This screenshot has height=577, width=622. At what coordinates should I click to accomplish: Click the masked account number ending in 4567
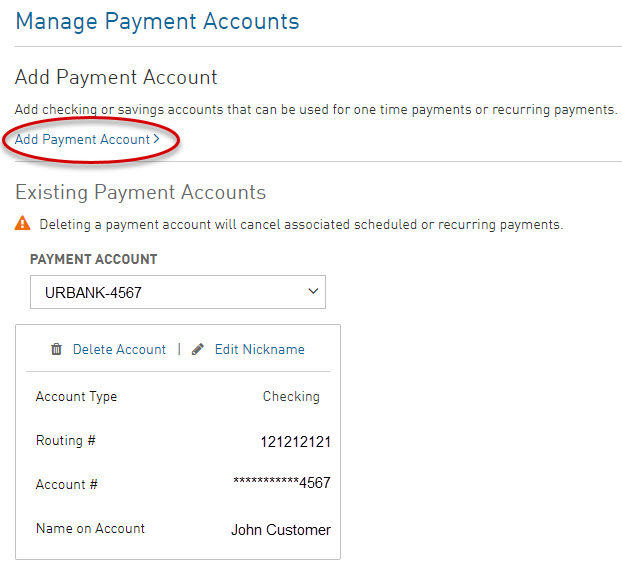click(x=281, y=484)
